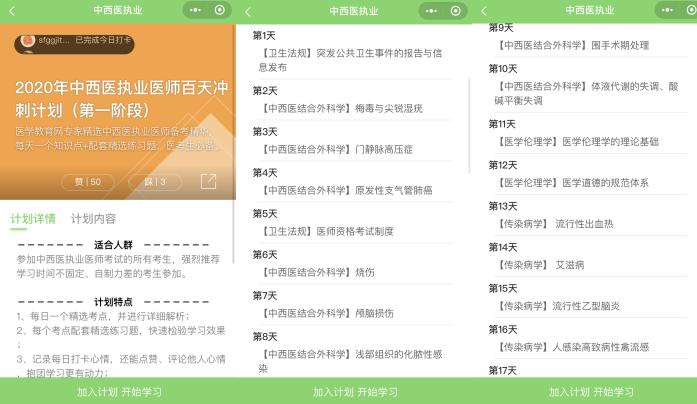The height and width of the screenshot is (404, 697).
Task: Tap the share icon on the plan banner
Action: pyautogui.click(x=208, y=181)
